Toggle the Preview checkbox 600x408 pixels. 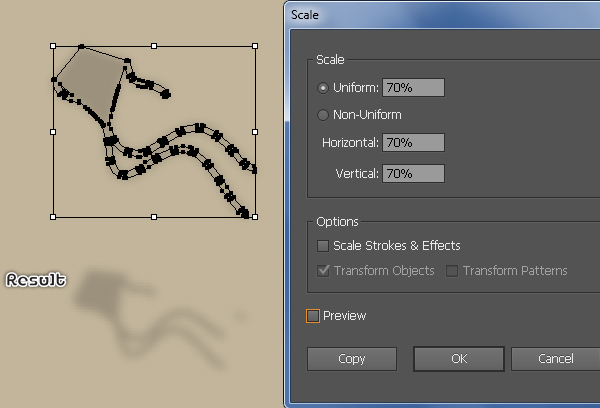point(313,316)
